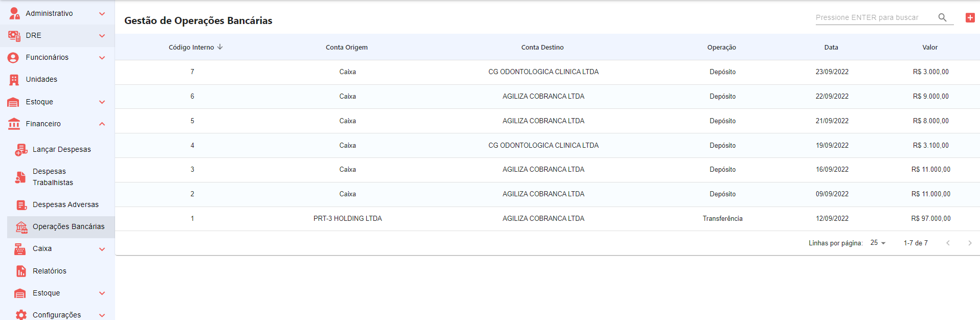Go to next page of results
The image size is (980, 320).
pos(969,243)
